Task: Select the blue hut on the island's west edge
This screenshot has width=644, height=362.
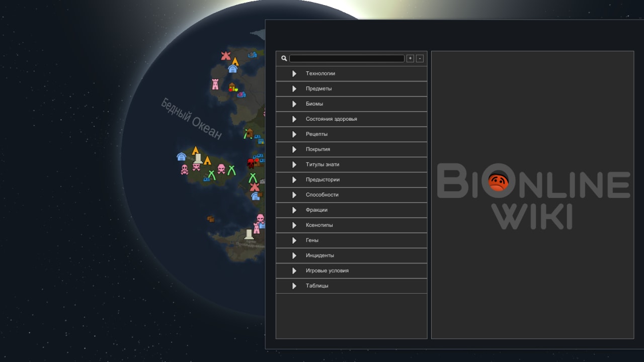Action: [x=182, y=157]
